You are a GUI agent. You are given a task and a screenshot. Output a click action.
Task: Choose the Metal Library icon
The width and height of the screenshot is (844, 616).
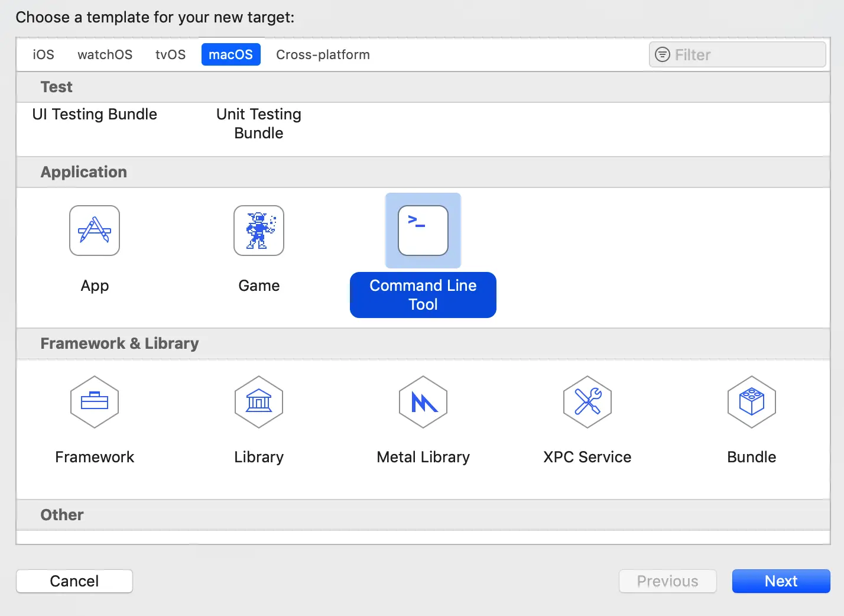click(423, 402)
